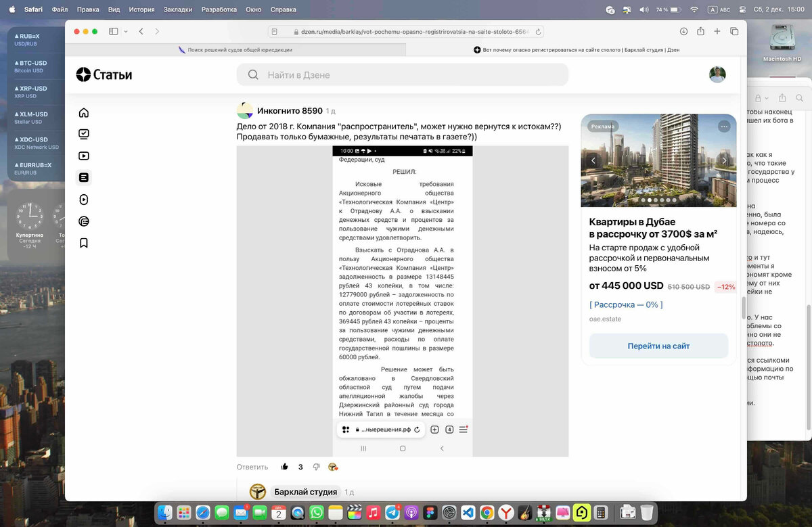Open the Wi-Fi status menu
812x527 pixels.
pyautogui.click(x=694, y=9)
